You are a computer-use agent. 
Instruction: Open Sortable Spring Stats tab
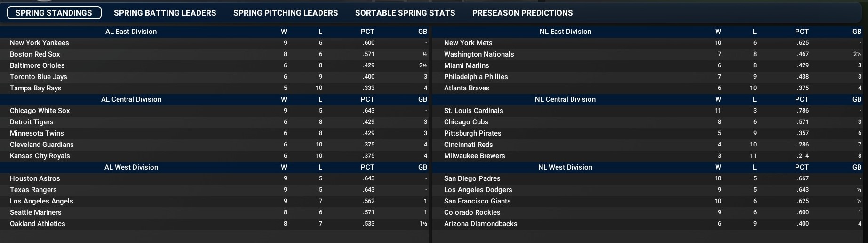(405, 13)
